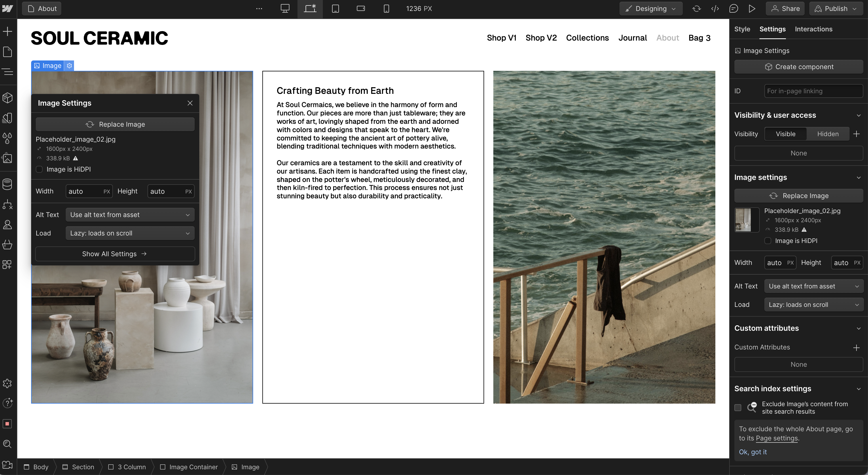Click the ID input field for in-page linking
Image resolution: width=868 pixels, height=475 pixels.
pos(813,91)
